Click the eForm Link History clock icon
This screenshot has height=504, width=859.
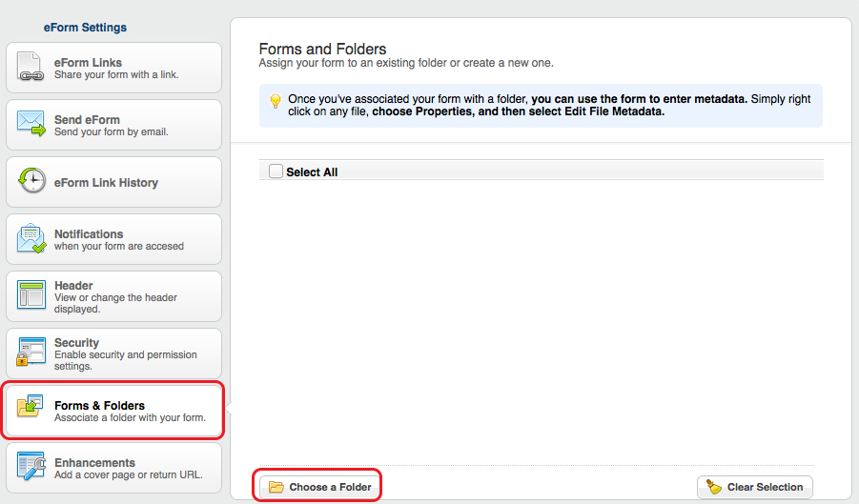pyautogui.click(x=31, y=181)
